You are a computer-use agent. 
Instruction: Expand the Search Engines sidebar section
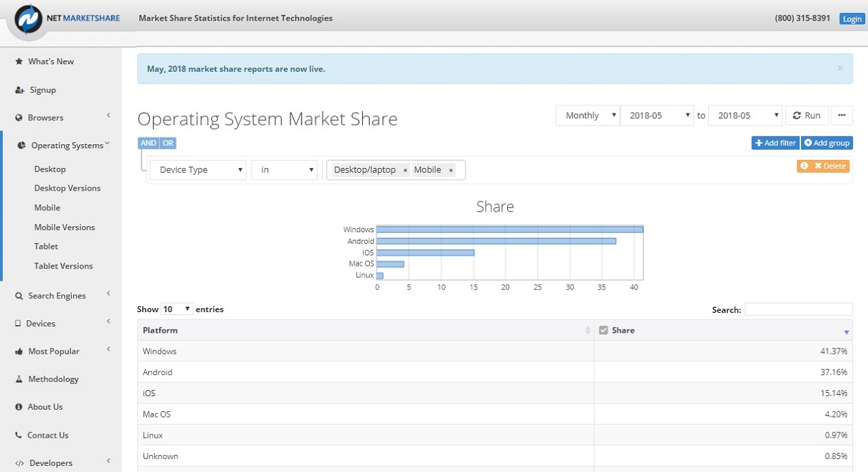pos(109,294)
